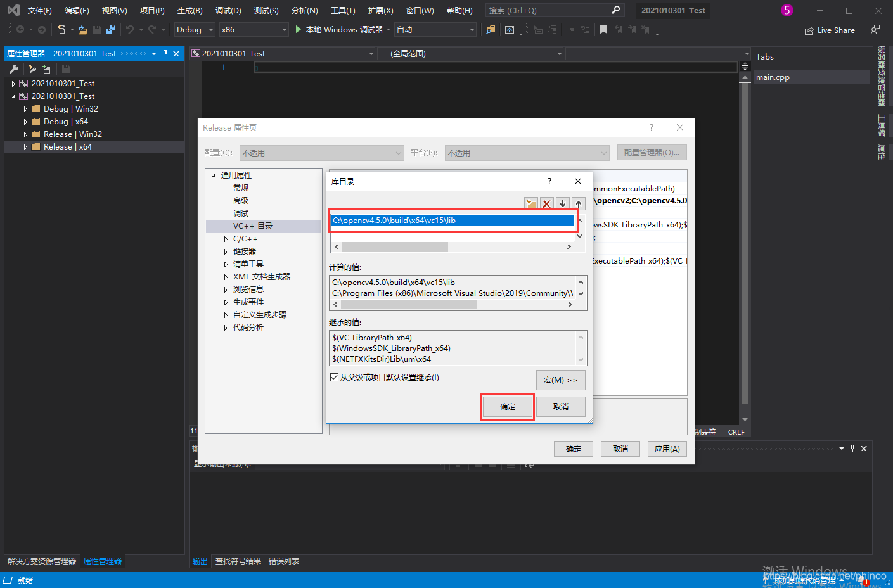Collapse the 通用属性 tree node
Screen dimensions: 893x588
[x=214, y=176]
